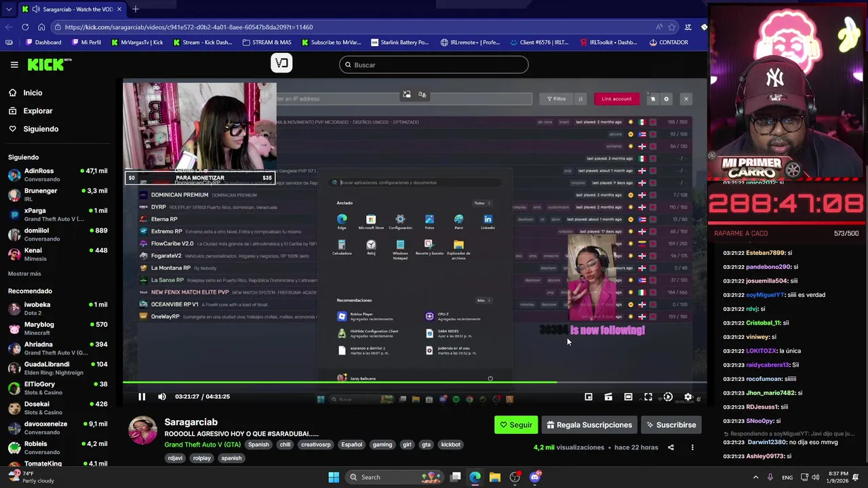This screenshot has height=488, width=868.
Task: Select the kickbot tag
Action: coord(450,445)
